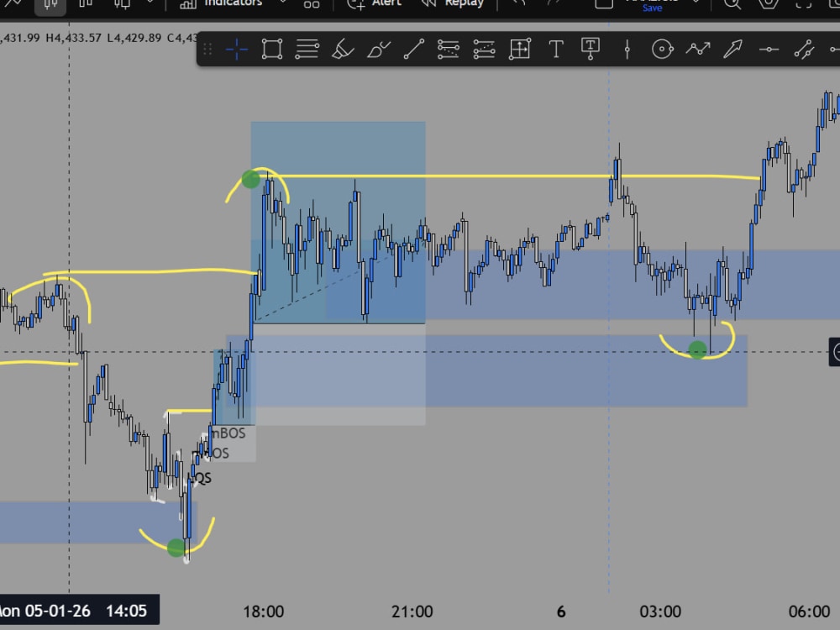Screen dimensions: 840x630
Task: Click the blue Save layout label
Action: tap(652, 8)
